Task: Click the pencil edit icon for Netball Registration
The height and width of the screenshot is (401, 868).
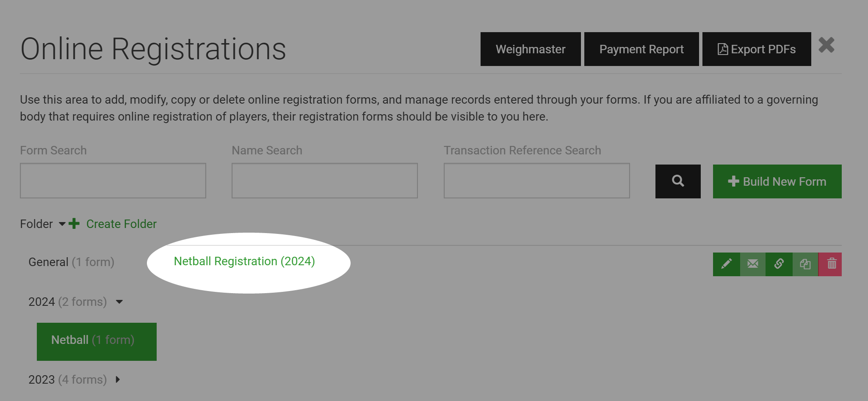Action: click(x=726, y=264)
